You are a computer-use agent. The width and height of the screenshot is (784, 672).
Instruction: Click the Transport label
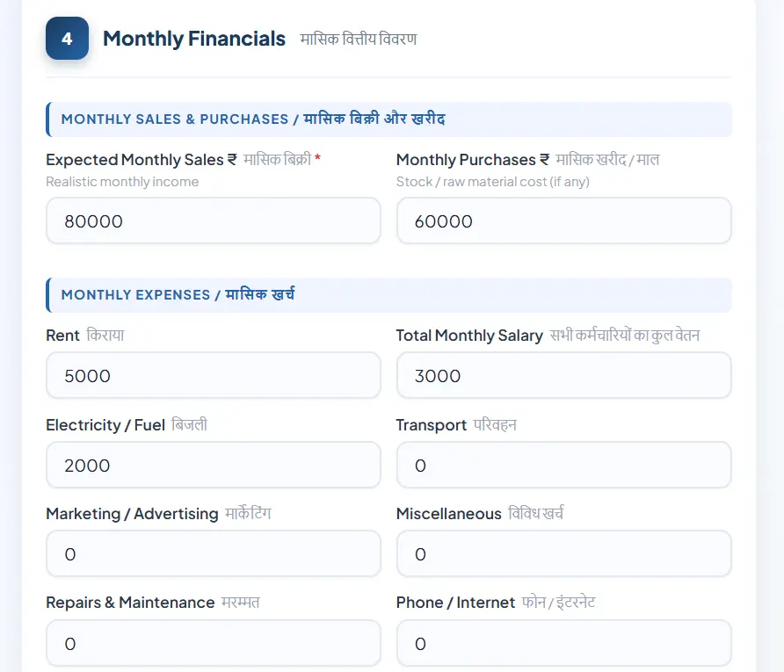[x=456, y=424]
